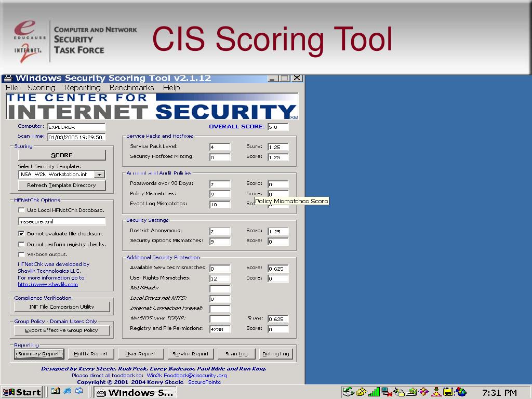View the Debug Log
532x399 pixels.
point(275,354)
